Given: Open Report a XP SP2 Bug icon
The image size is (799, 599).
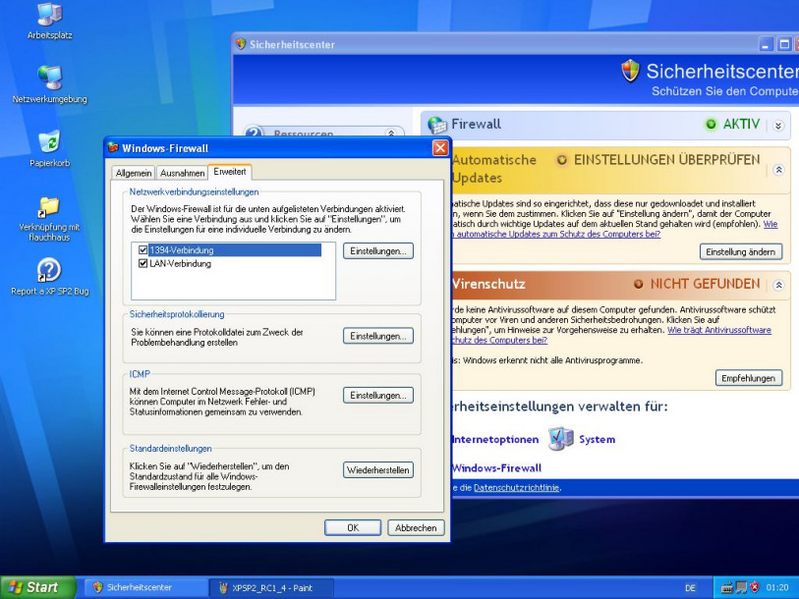Looking at the screenshot, I should coord(49,270).
